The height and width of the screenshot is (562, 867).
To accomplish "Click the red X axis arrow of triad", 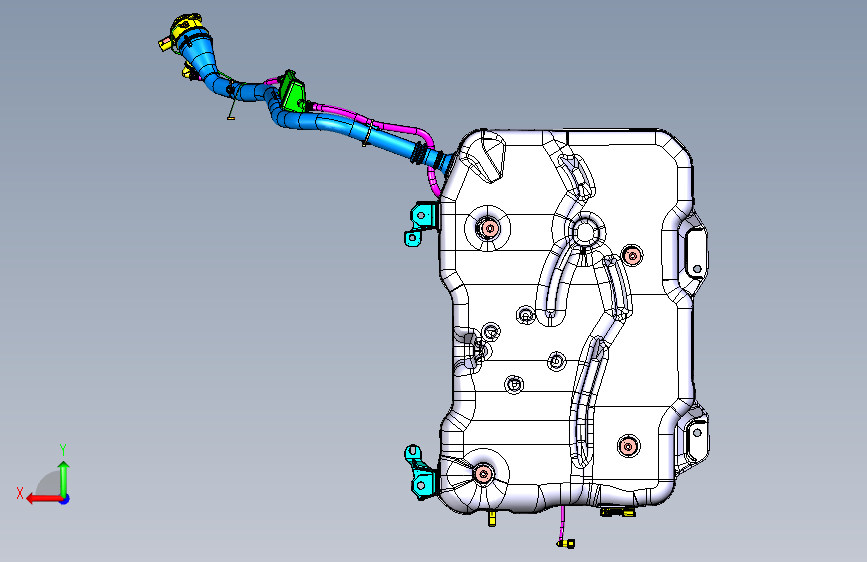I will coord(44,499).
